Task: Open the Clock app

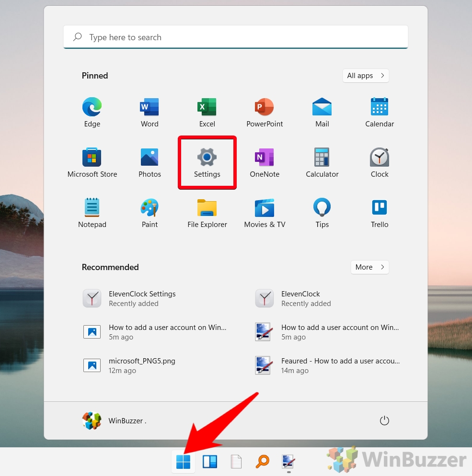Action: click(380, 163)
